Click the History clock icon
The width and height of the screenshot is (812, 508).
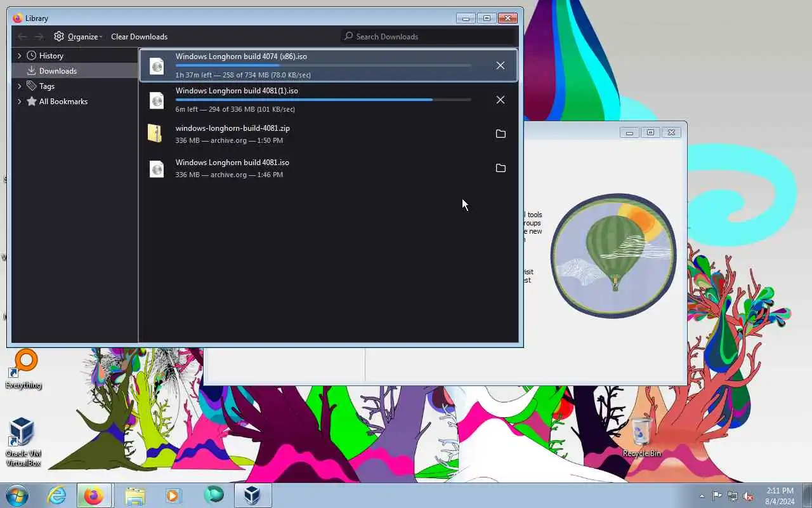(31, 55)
